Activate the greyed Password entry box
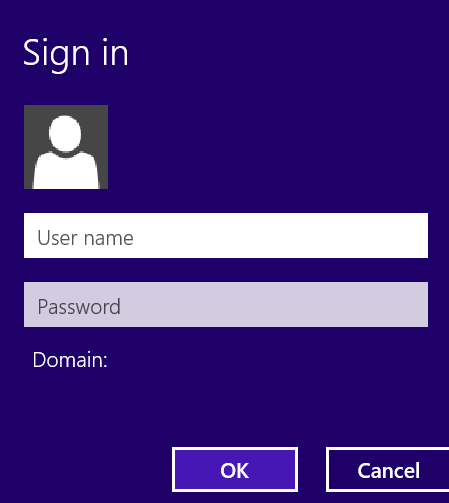The height and width of the screenshot is (503, 449). (226, 304)
